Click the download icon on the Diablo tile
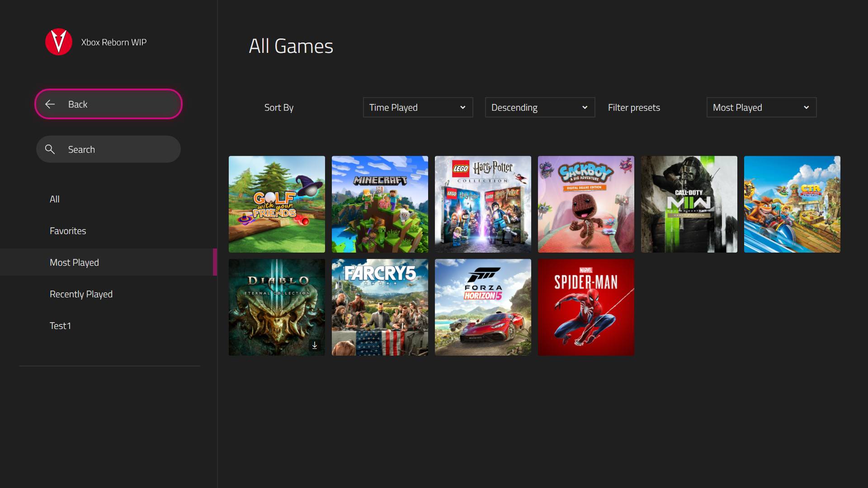868x488 pixels. coord(315,346)
